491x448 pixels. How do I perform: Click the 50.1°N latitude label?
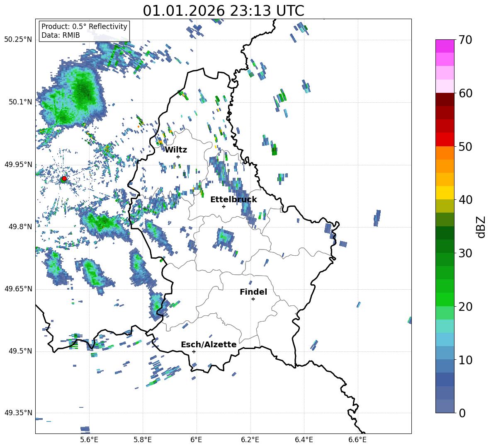pyautogui.click(x=20, y=102)
